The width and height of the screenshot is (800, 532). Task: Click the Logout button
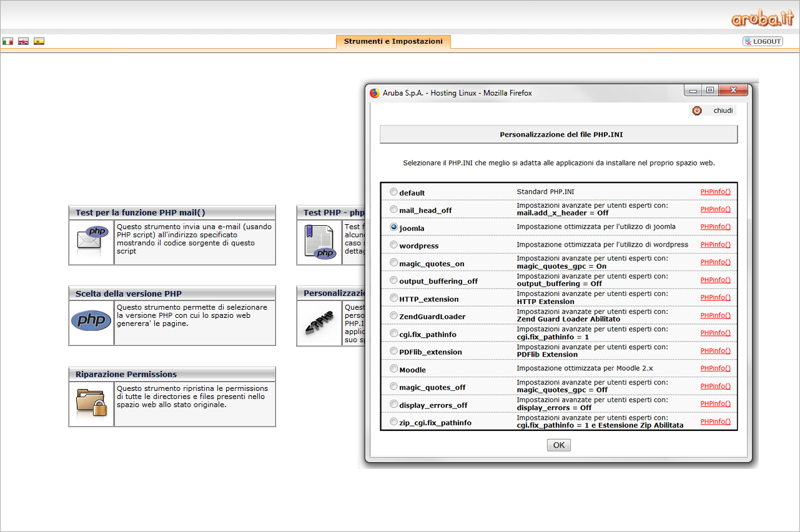pos(763,41)
